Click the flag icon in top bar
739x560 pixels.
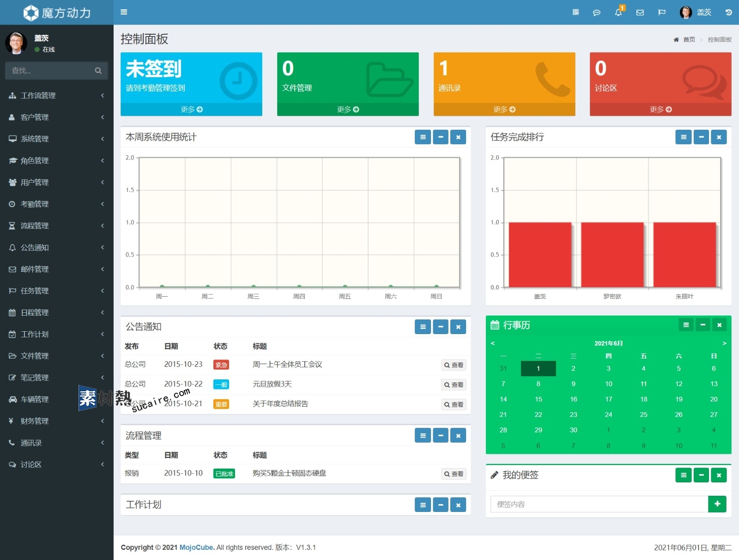point(661,12)
